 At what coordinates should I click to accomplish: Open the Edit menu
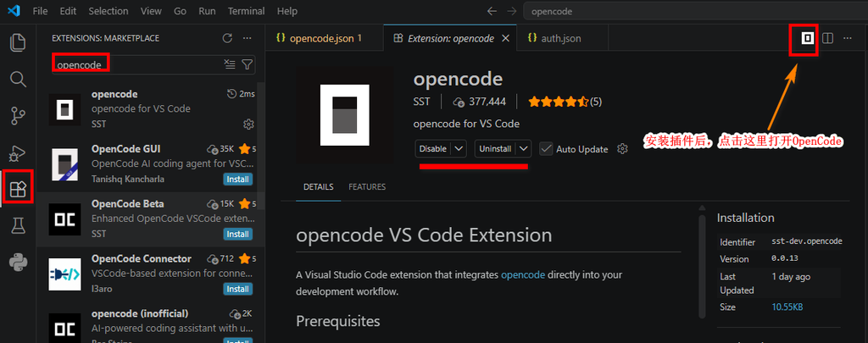pos(68,11)
